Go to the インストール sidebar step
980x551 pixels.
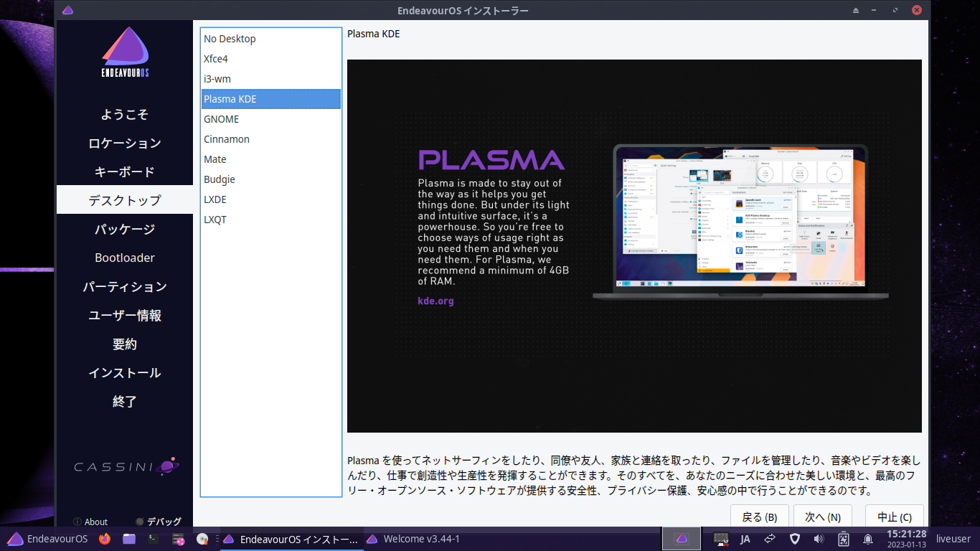(125, 372)
